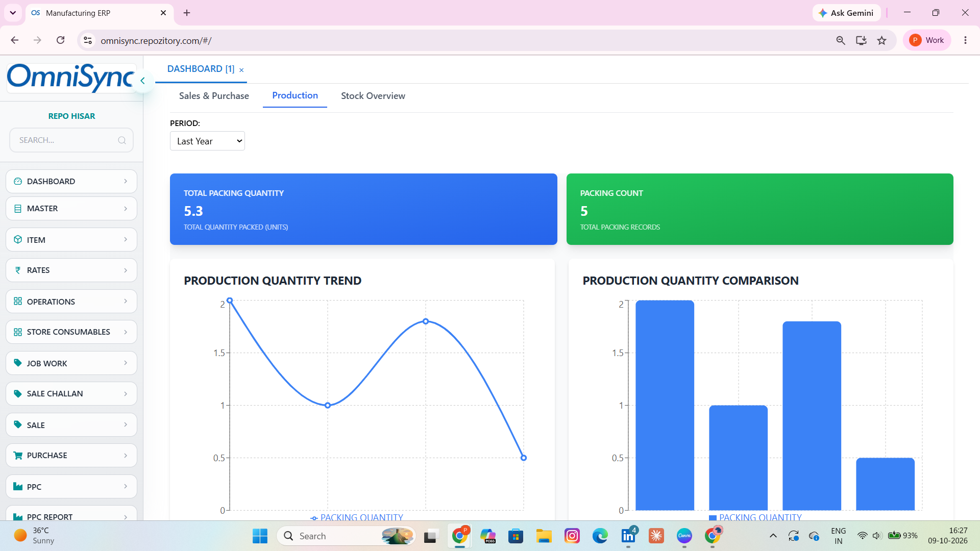Click the Dashboard sidebar icon
Image resolution: width=980 pixels, height=551 pixels.
click(x=18, y=181)
